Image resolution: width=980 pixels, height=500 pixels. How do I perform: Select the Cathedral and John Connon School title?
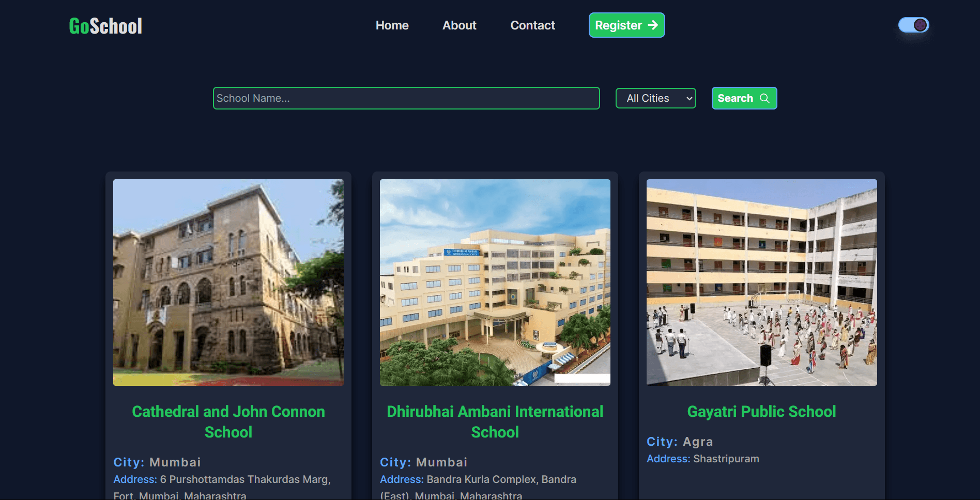point(228,422)
